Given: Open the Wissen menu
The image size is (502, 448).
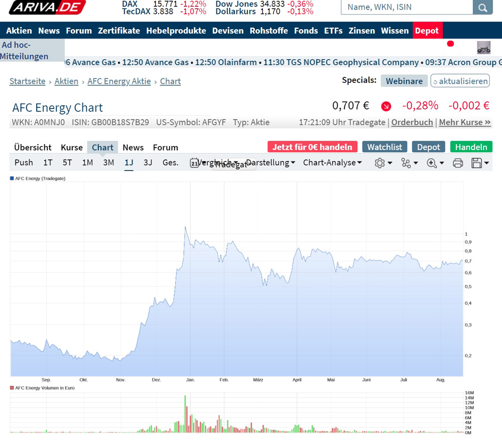Looking at the screenshot, I should point(395,31).
